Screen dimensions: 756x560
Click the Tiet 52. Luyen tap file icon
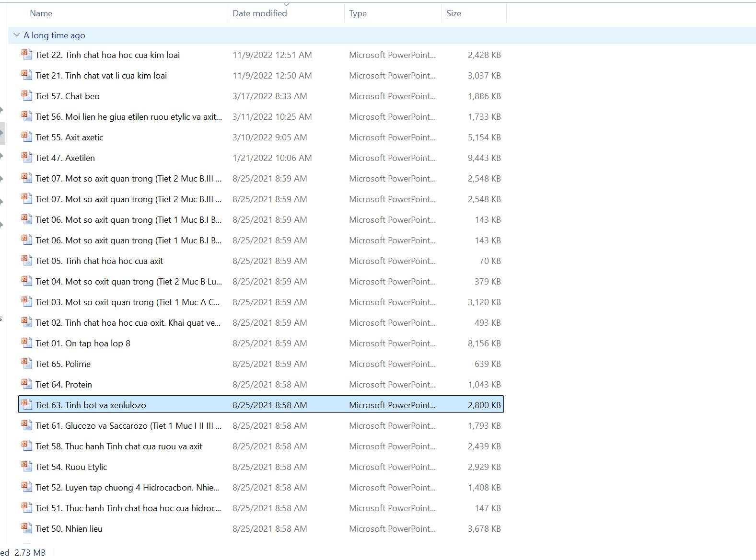(x=27, y=487)
